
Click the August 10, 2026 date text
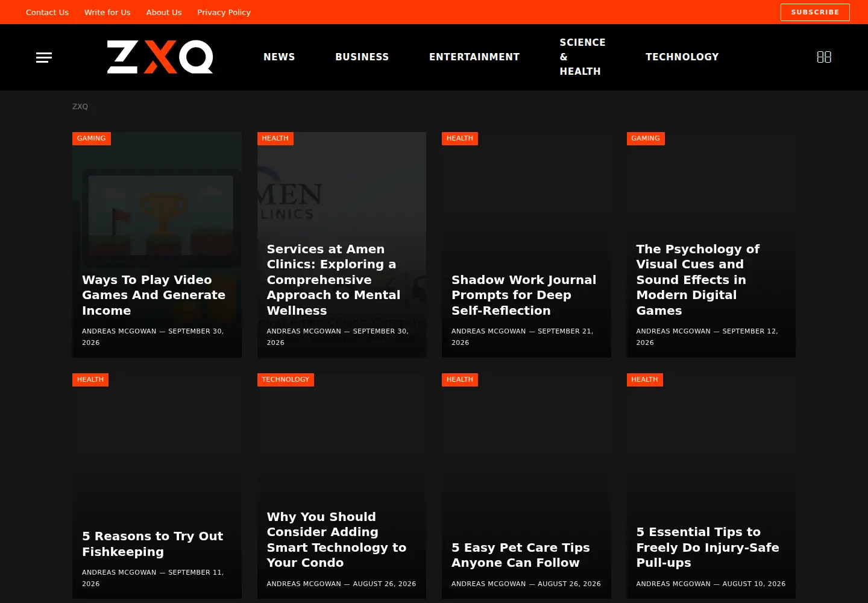tap(754, 584)
